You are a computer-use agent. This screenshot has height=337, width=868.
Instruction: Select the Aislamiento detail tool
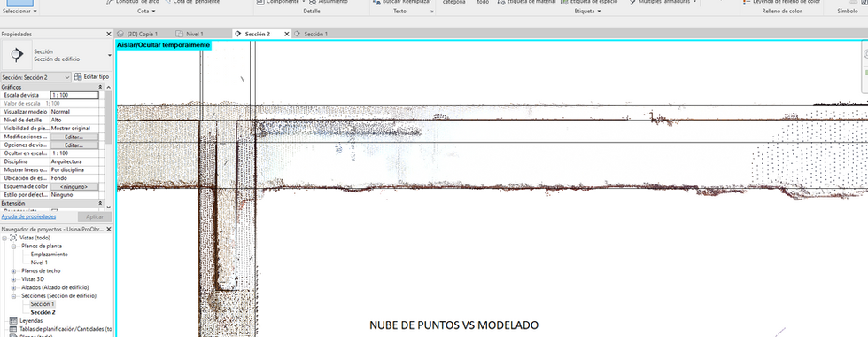tap(329, 2)
